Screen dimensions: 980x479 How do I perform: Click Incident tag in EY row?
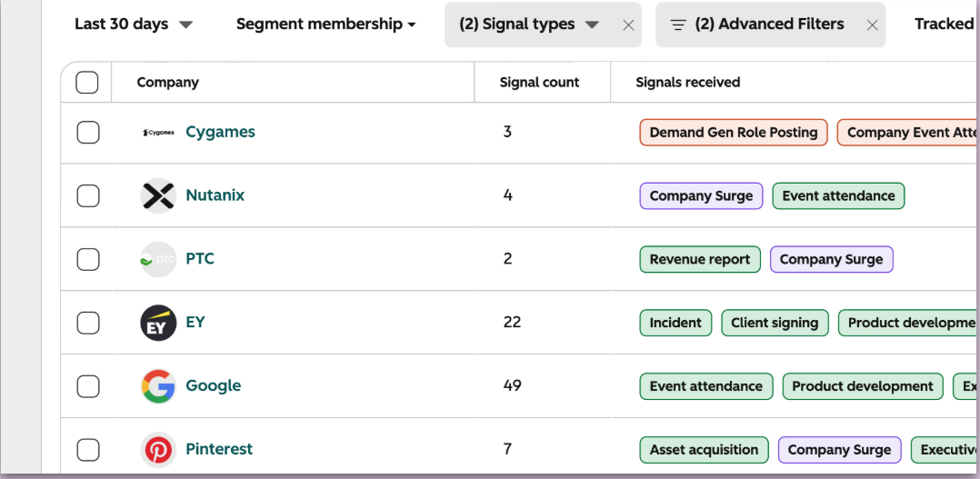(675, 323)
